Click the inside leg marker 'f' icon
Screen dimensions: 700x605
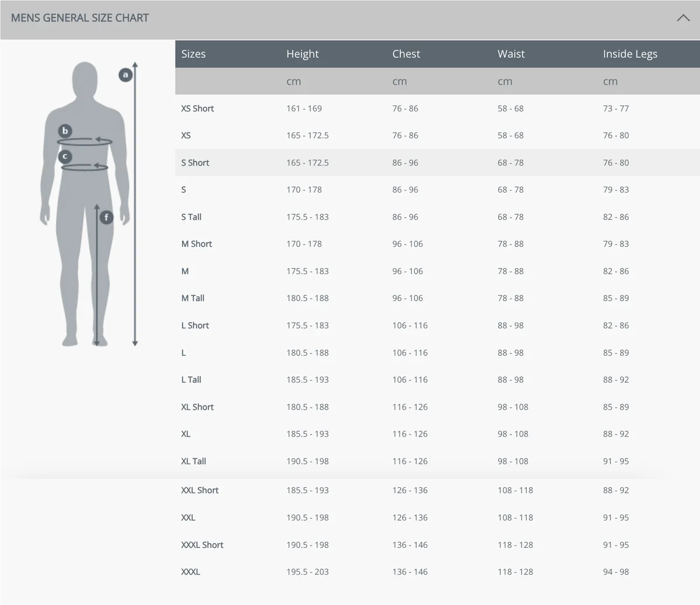[106, 218]
